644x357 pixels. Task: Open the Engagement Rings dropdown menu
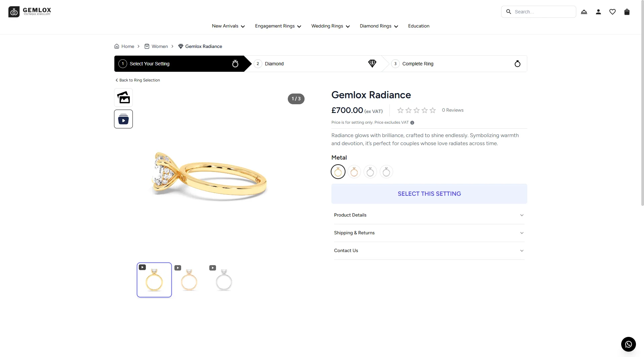(278, 26)
